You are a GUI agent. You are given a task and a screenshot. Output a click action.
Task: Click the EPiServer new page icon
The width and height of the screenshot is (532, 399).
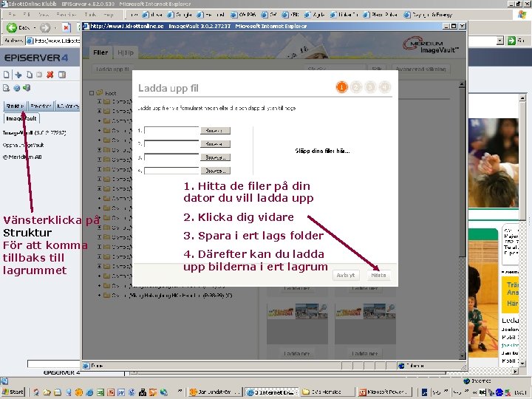tap(7, 75)
